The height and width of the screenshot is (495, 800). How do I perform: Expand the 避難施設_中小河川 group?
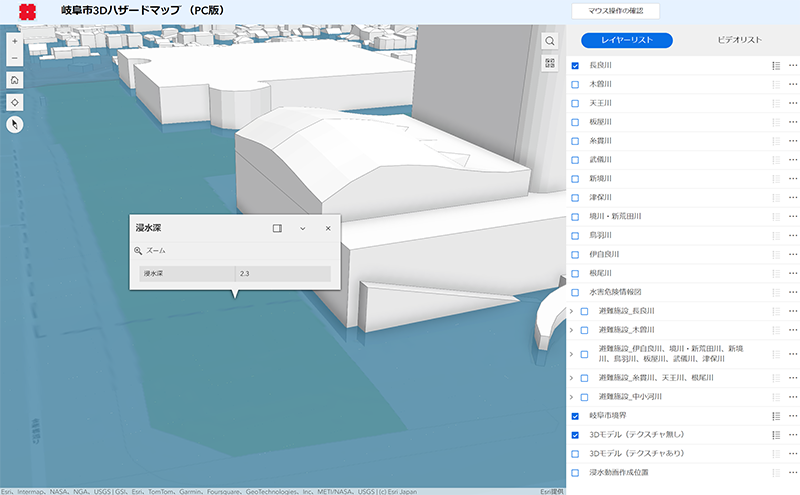pos(571,397)
